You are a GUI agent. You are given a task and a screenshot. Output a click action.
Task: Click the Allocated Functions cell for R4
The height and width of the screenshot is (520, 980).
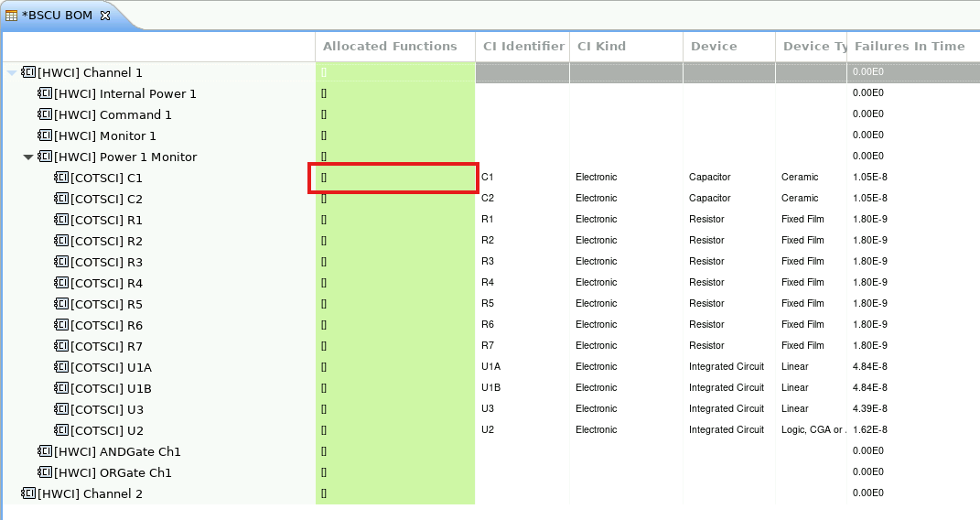point(394,283)
